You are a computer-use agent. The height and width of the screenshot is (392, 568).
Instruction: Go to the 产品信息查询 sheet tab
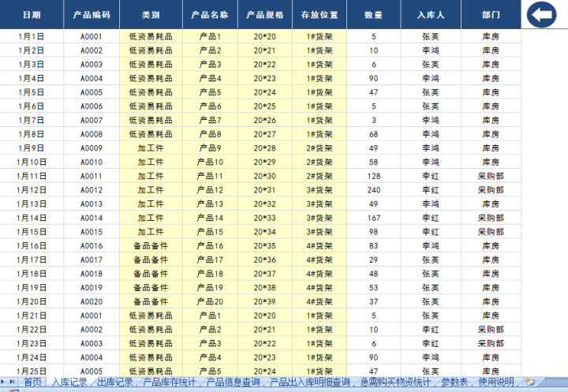233,382
